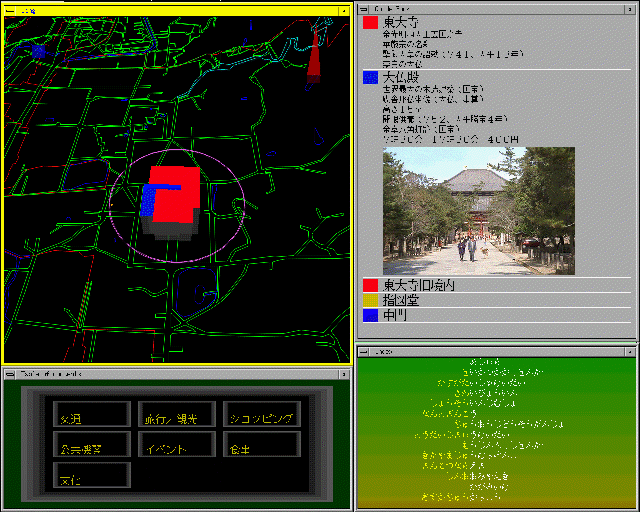
Task: Open the Table of contents window menu button
Action: pyautogui.click(x=10, y=374)
